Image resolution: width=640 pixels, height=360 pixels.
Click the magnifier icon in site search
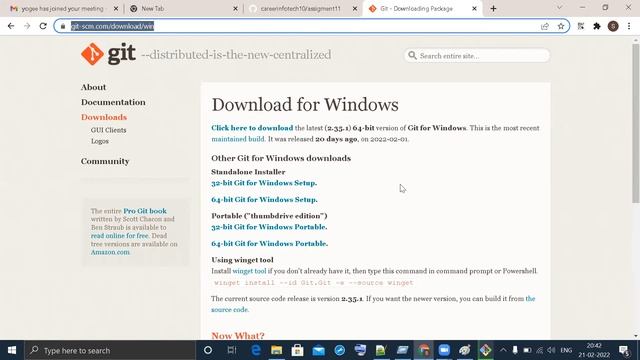[412, 56]
